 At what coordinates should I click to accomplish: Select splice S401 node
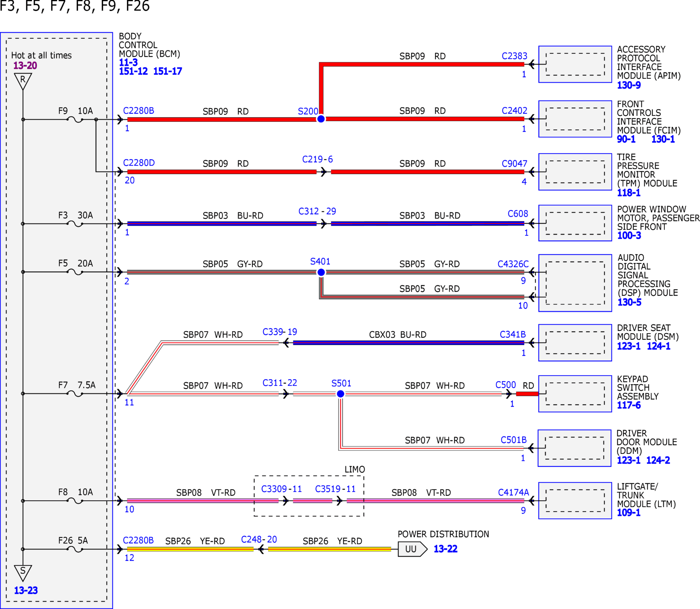coord(321,272)
